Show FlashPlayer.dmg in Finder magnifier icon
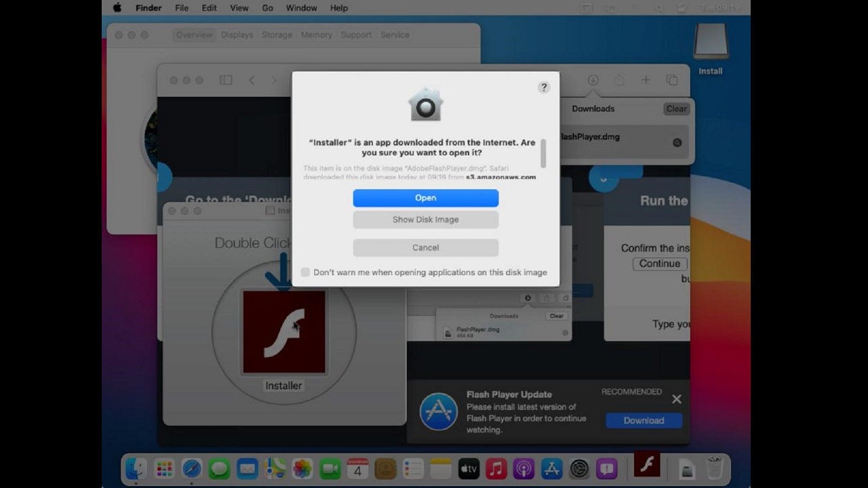Image resolution: width=868 pixels, height=488 pixels. pyautogui.click(x=677, y=142)
